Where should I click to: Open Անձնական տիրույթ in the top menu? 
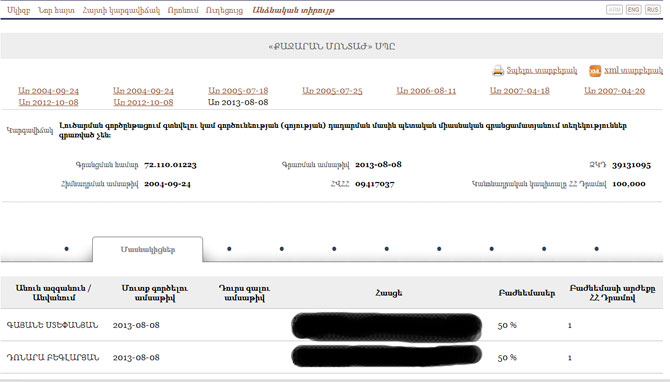294,10
